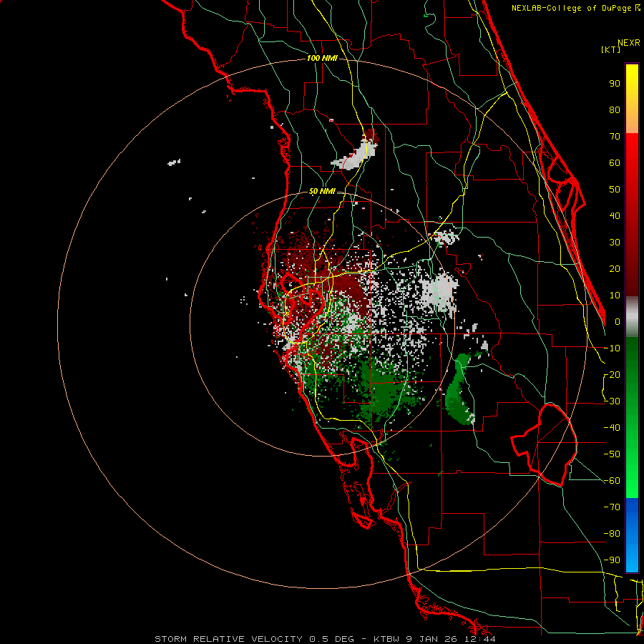Select the positive 30 scale value
Image resolution: width=644 pixels, height=644 pixels.
[x=615, y=243]
